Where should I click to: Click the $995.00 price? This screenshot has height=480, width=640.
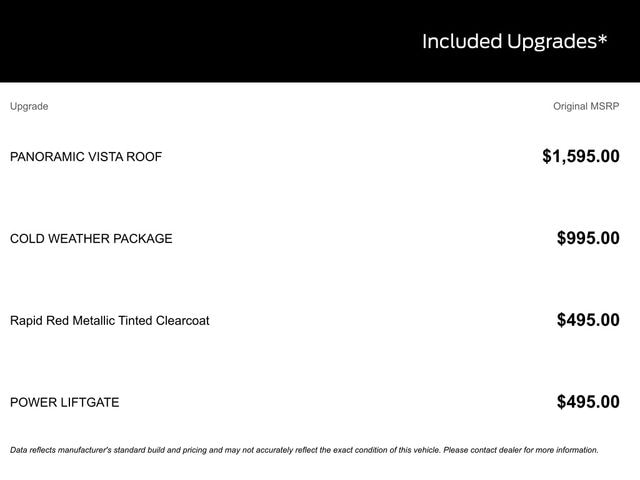tap(588, 238)
